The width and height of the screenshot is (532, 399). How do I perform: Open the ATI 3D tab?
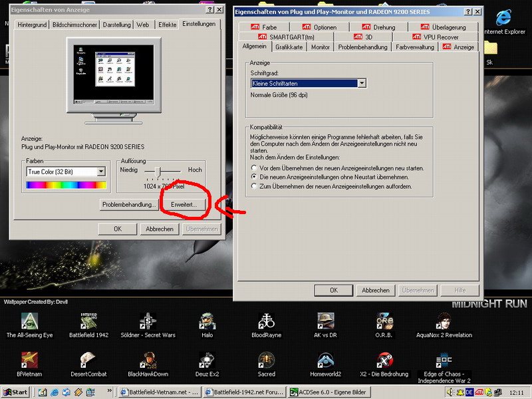pyautogui.click(x=363, y=37)
